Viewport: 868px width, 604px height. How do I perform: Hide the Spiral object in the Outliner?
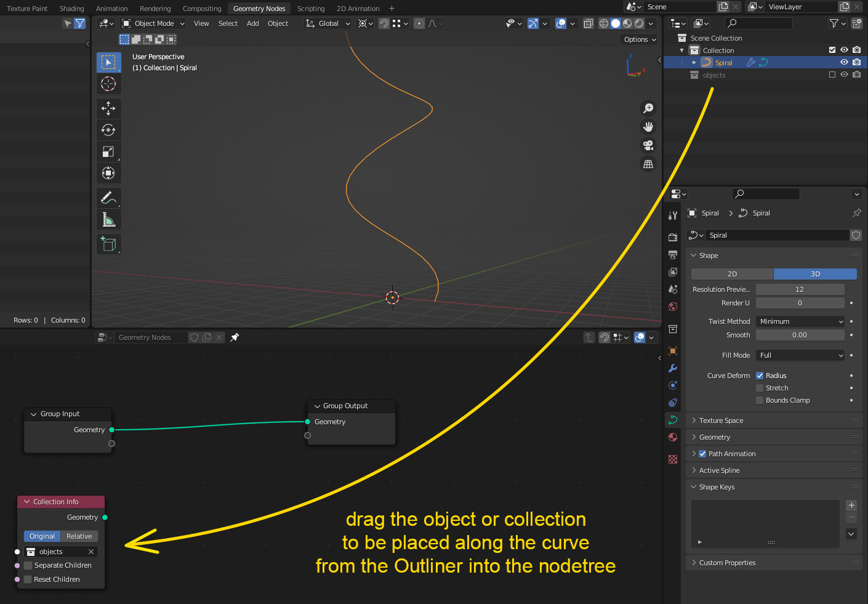pos(844,62)
